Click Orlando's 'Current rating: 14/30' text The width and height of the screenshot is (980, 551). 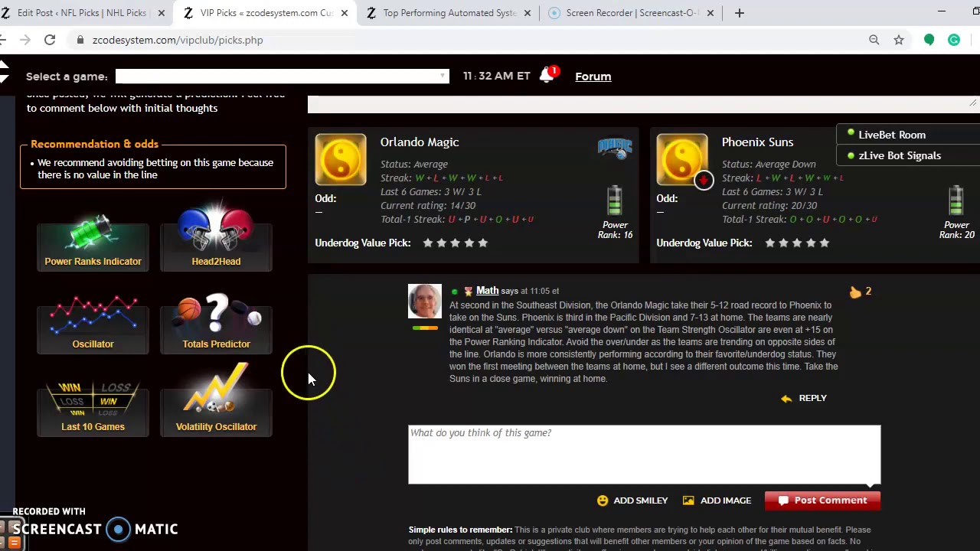pyautogui.click(x=428, y=205)
